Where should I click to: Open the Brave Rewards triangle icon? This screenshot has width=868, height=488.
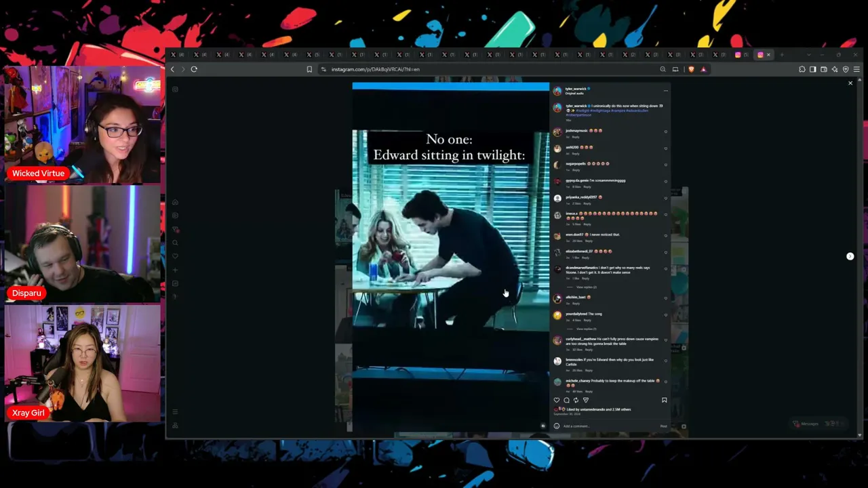point(703,69)
